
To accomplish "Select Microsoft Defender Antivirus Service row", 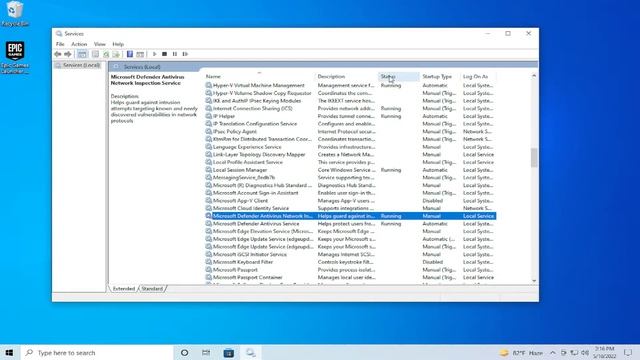I will [x=350, y=224].
